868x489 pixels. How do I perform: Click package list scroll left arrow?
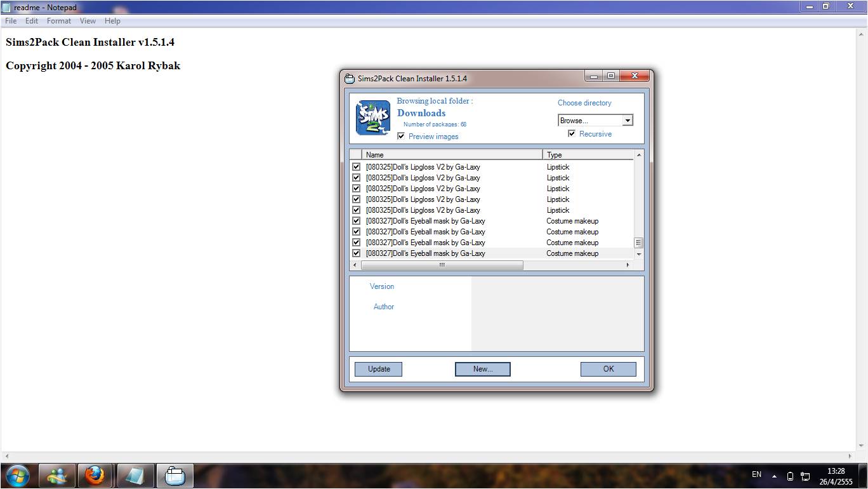tap(355, 265)
